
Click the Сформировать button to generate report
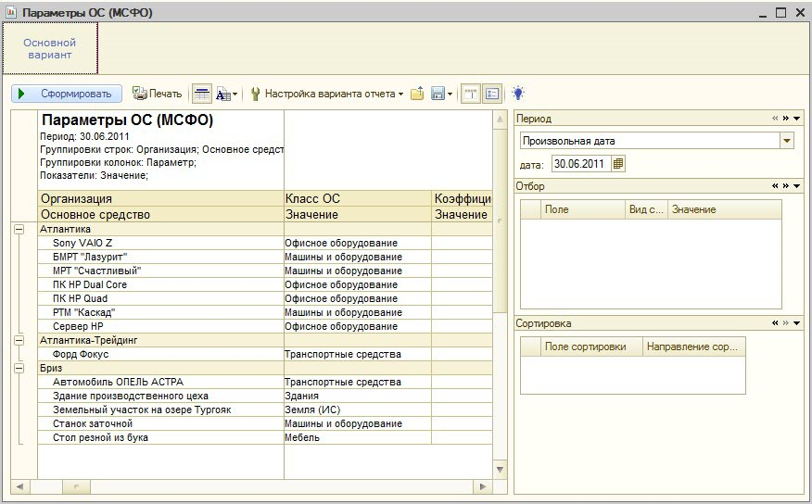(66, 94)
